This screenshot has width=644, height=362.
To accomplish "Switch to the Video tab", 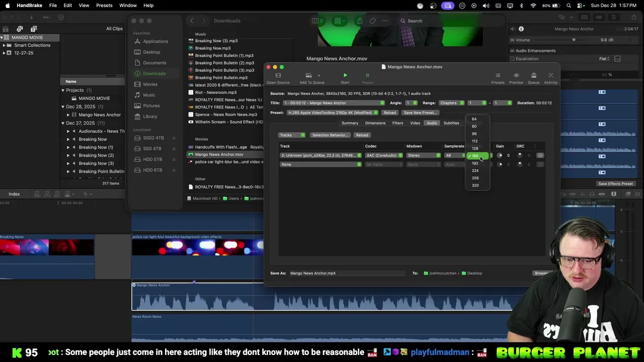I will 415,123.
